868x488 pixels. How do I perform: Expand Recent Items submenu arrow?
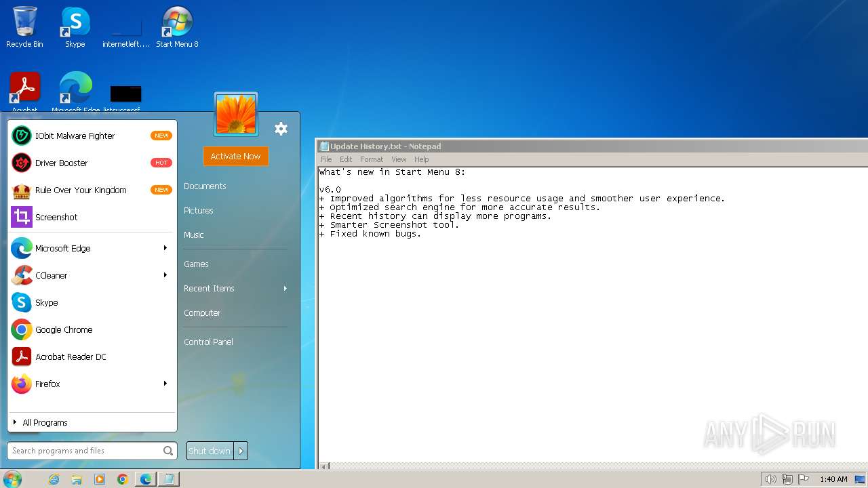(x=285, y=288)
